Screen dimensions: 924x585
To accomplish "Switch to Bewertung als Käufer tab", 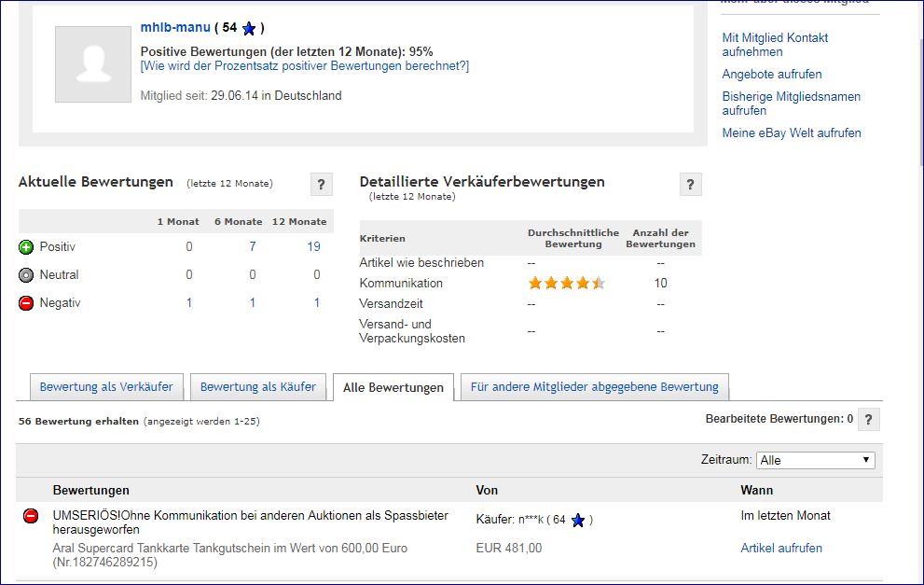I will tap(258, 386).
